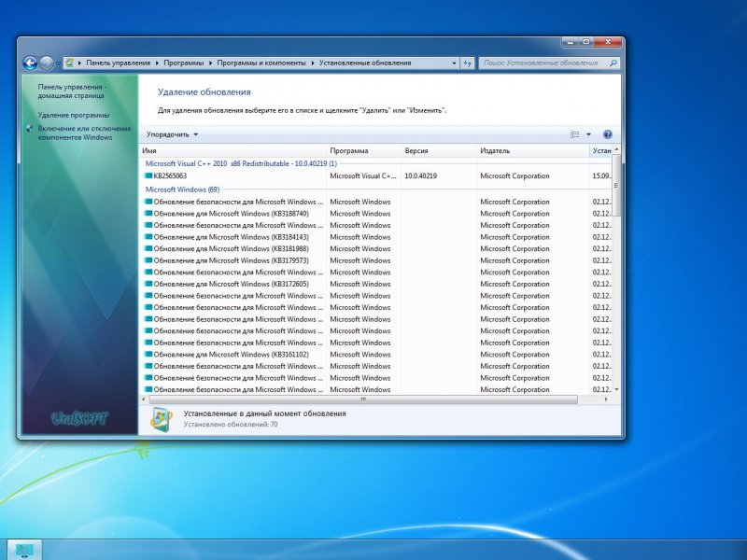Click vertical scrollbar up arrow
747x560 pixels.
click(616, 149)
